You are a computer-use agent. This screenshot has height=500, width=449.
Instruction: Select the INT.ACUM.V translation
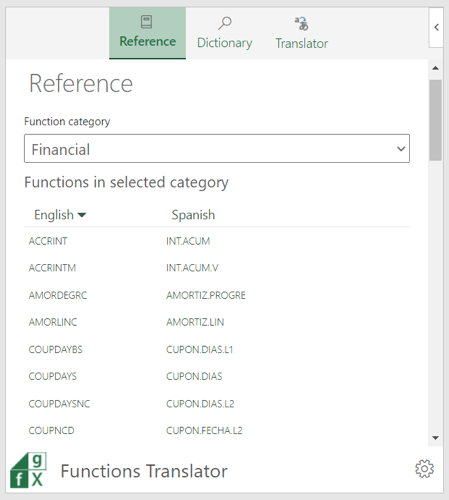tap(192, 268)
